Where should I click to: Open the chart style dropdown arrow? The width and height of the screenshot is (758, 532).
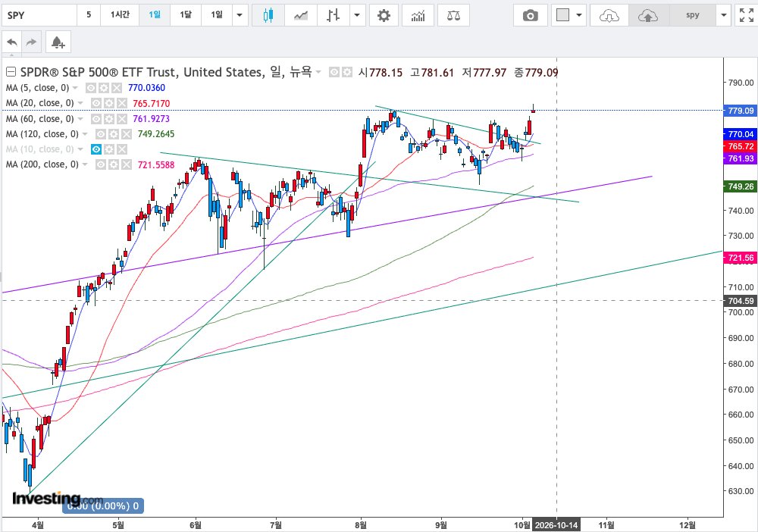[357, 15]
